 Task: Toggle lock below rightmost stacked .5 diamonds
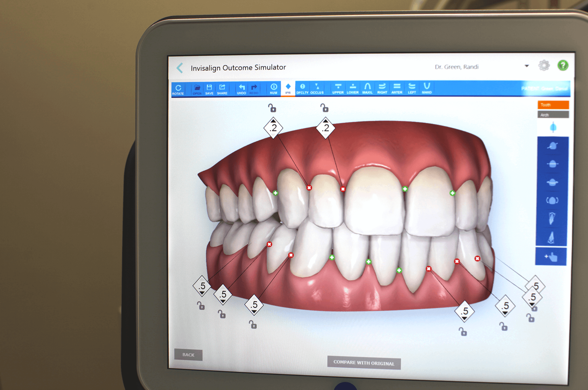(531, 318)
